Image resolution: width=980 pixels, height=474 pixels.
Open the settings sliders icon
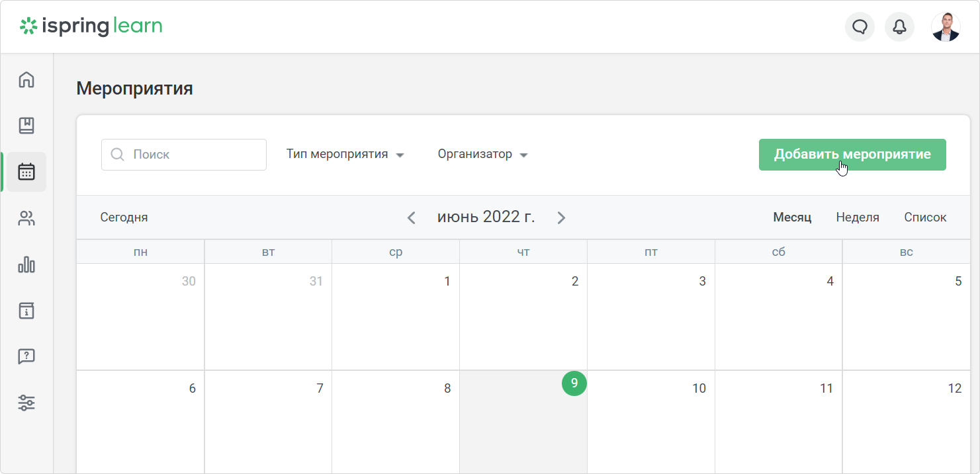pyautogui.click(x=26, y=403)
